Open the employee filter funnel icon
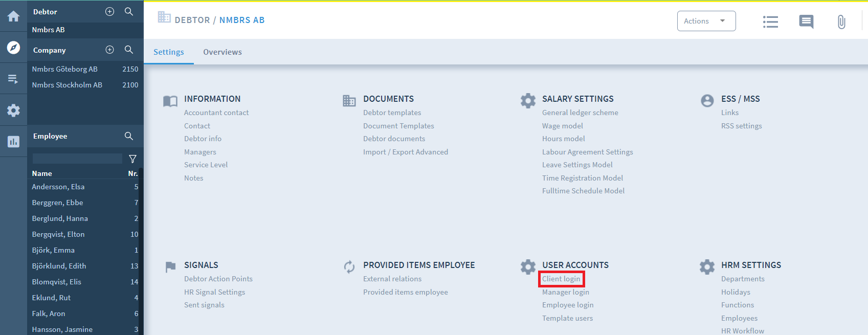This screenshot has height=335, width=868. pyautogui.click(x=132, y=159)
